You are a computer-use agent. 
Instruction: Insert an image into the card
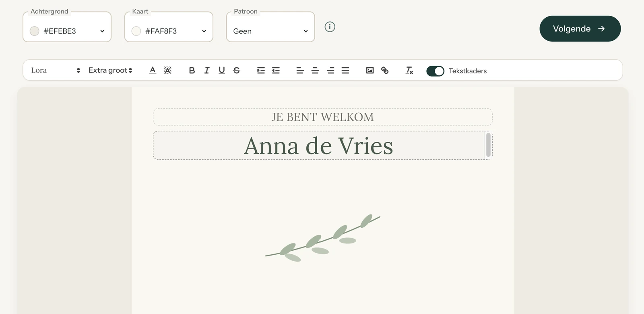tap(370, 71)
